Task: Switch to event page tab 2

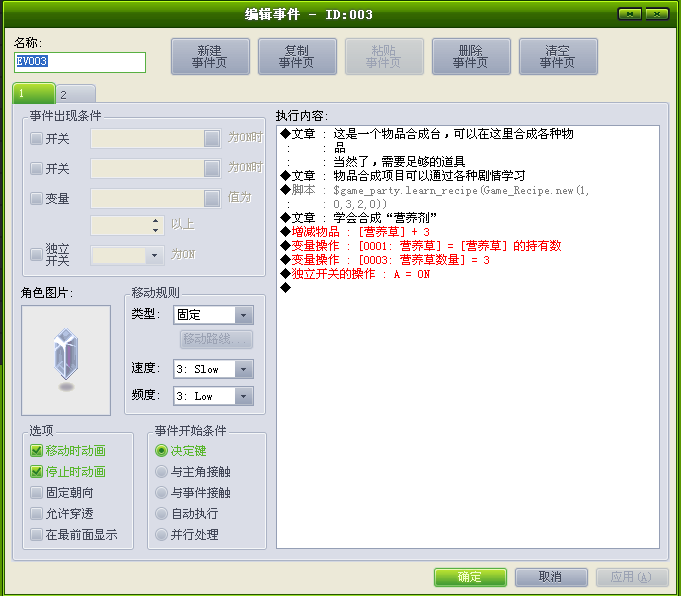Action: 76,94
